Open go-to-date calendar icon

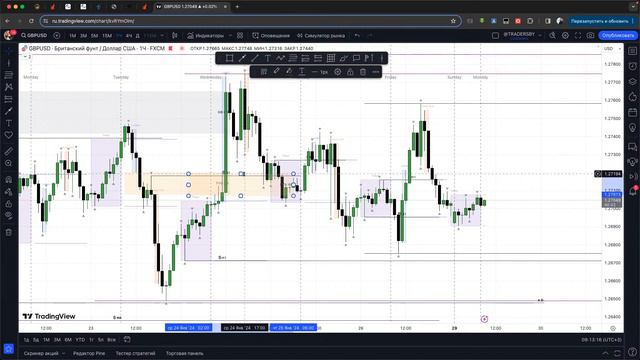click(x=127, y=339)
